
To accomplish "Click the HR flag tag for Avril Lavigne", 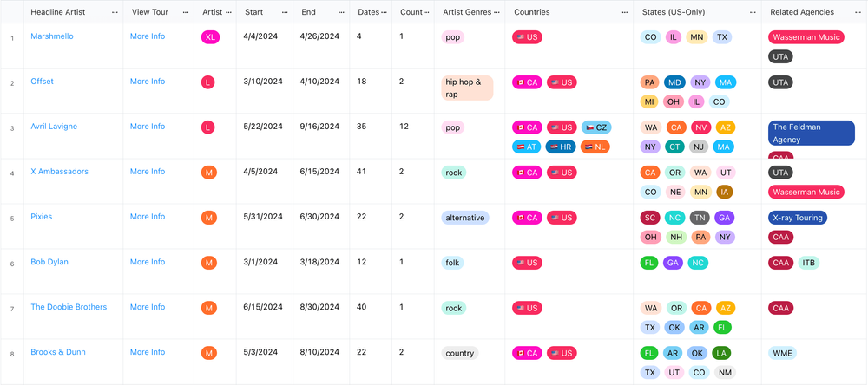I will 560,147.
